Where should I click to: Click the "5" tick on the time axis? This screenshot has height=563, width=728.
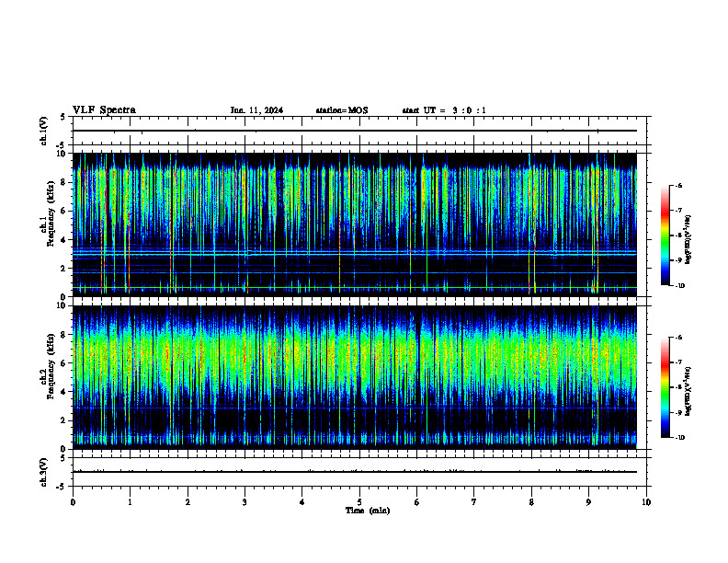359,502
